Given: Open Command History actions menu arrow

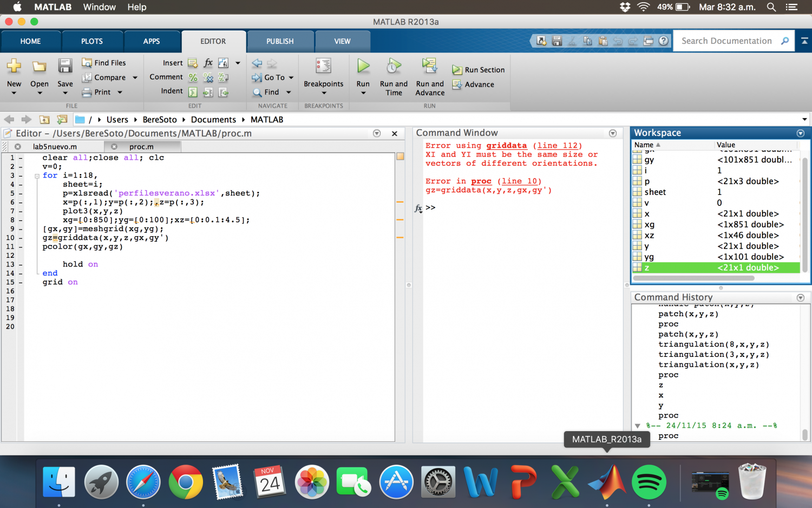Looking at the screenshot, I should (x=801, y=298).
